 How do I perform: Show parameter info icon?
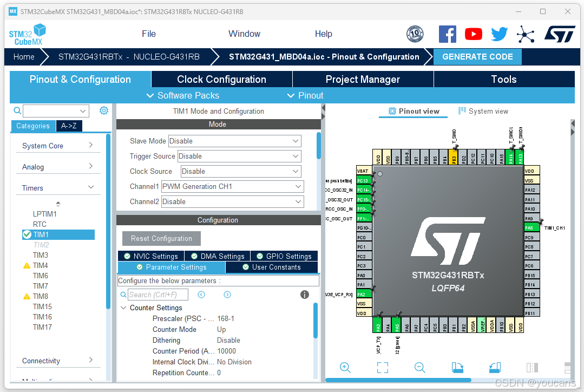click(x=305, y=295)
